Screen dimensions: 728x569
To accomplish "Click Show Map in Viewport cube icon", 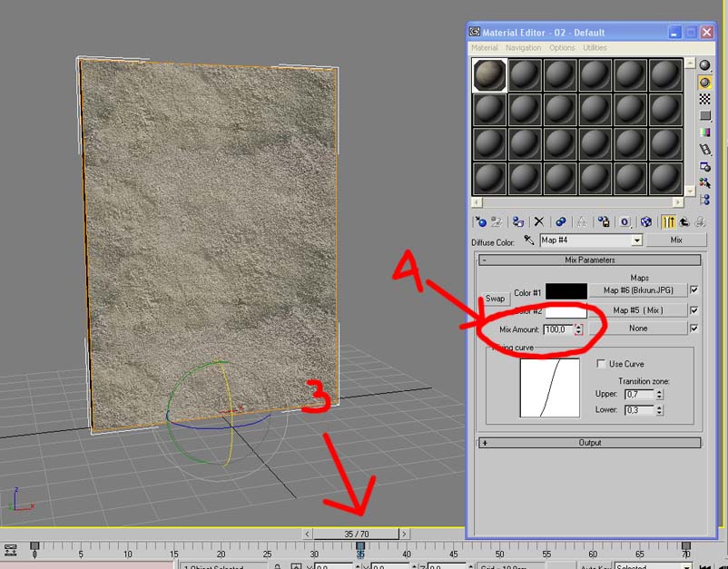I will point(645,221).
